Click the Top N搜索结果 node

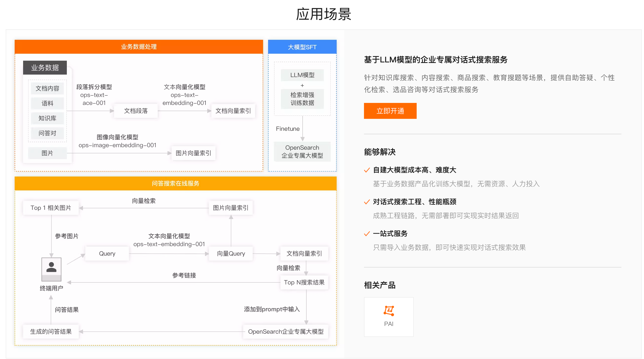click(304, 282)
